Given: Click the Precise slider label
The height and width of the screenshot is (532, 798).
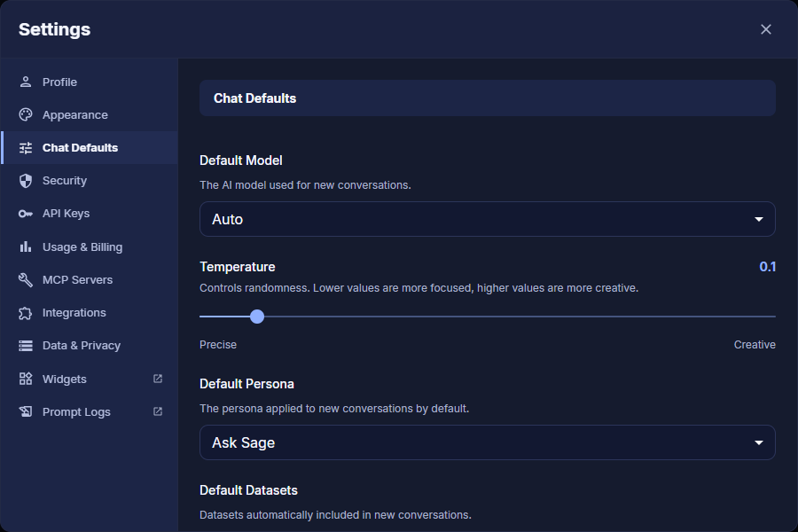Looking at the screenshot, I should 218,345.
